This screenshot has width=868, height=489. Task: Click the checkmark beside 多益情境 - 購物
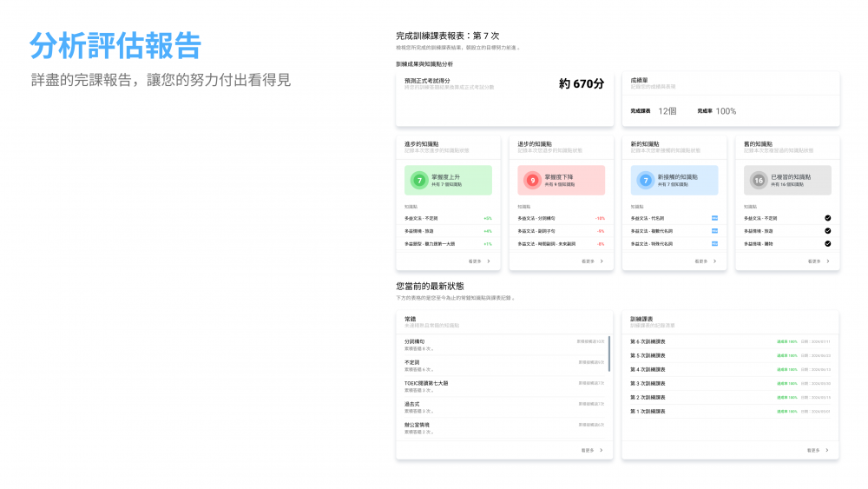click(x=827, y=244)
